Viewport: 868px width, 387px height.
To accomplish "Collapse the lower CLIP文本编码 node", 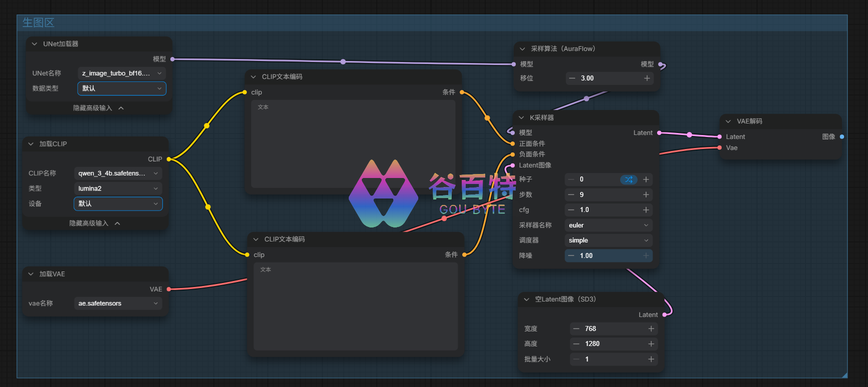I will click(x=256, y=239).
